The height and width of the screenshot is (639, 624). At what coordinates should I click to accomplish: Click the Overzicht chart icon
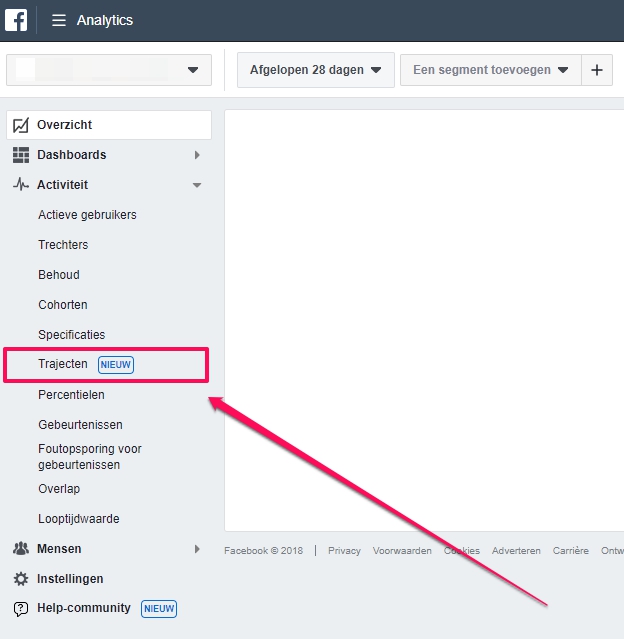[x=20, y=125]
